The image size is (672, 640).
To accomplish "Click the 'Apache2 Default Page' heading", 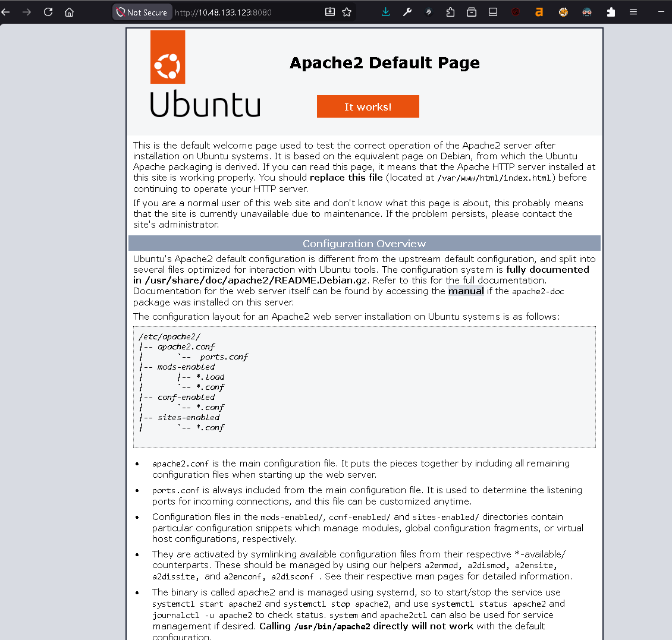I will pos(384,62).
